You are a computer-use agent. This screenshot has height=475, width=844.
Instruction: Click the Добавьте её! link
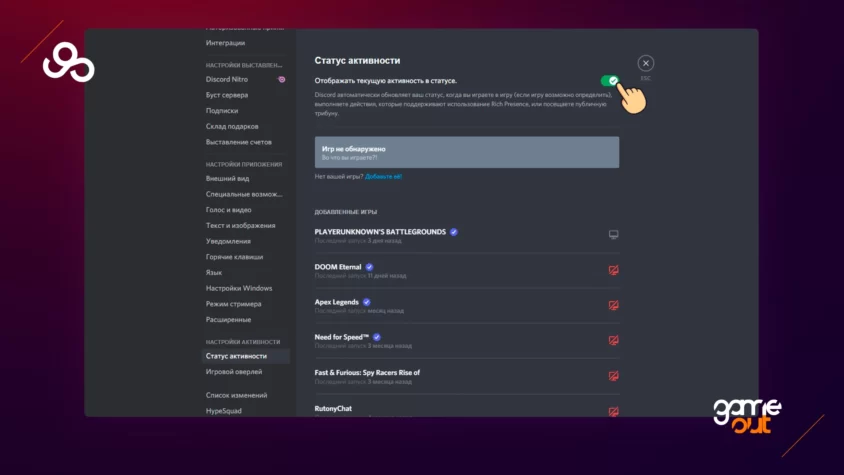pos(383,176)
